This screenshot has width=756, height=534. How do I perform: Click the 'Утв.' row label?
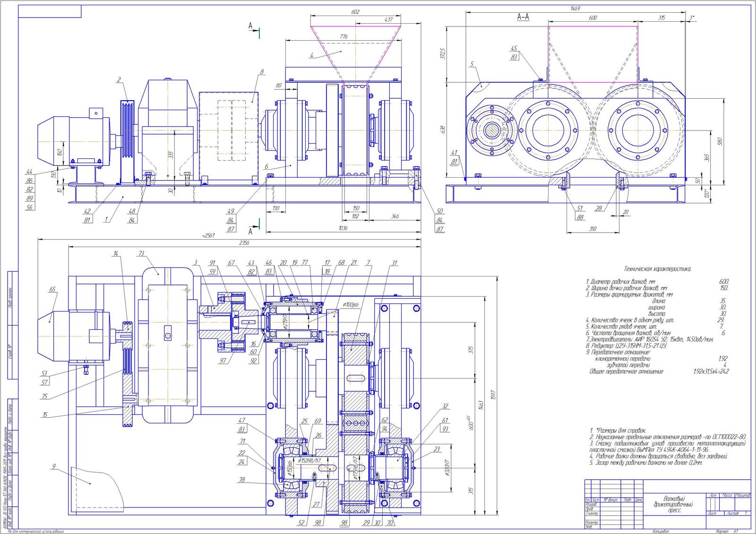tap(589, 526)
